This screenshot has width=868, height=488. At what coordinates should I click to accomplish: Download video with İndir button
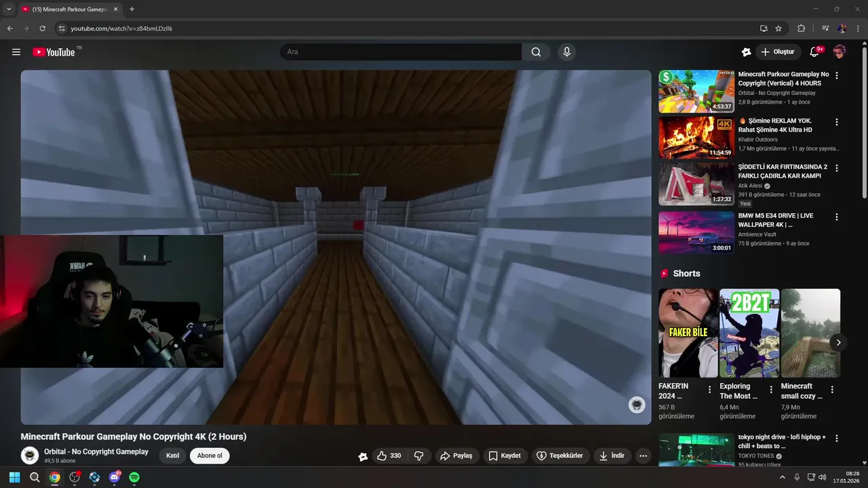612,456
